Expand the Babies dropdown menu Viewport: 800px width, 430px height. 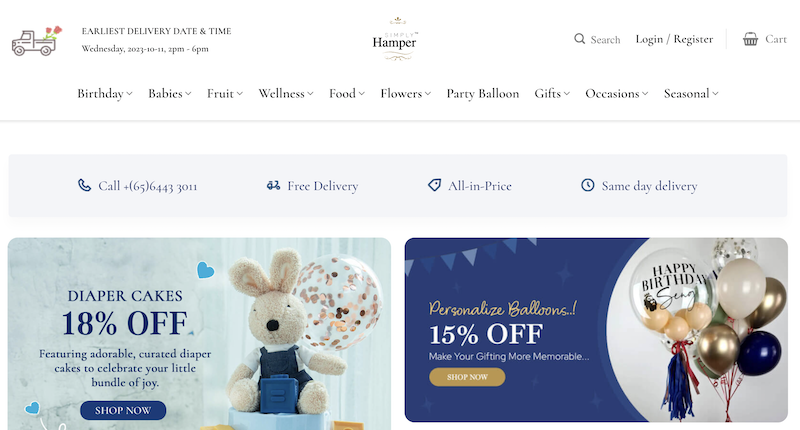pos(169,94)
